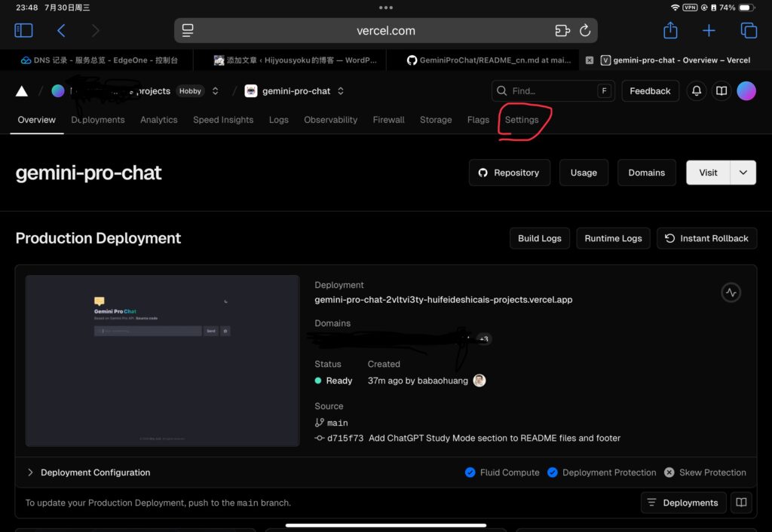Viewport: 772px width, 532px height.
Task: Open extensions icon in address bar
Action: point(562,30)
